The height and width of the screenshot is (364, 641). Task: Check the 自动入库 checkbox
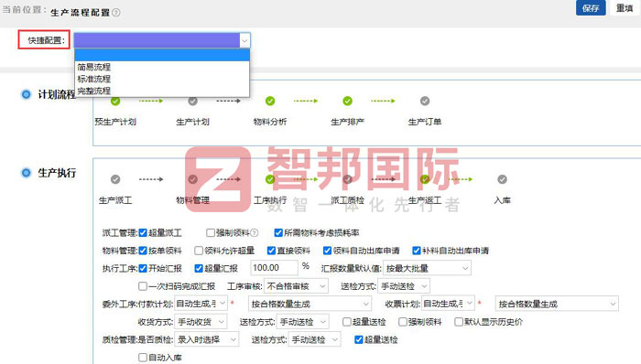(143, 358)
